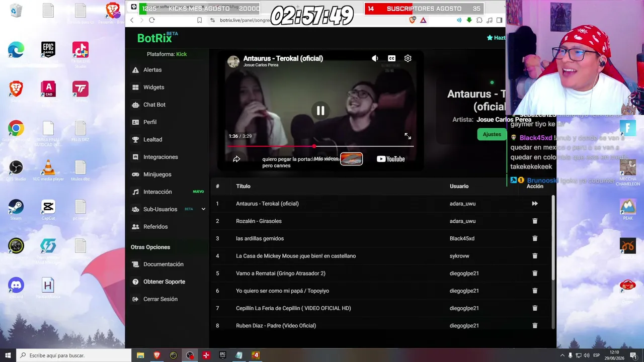Pause the YouTube video

320,111
